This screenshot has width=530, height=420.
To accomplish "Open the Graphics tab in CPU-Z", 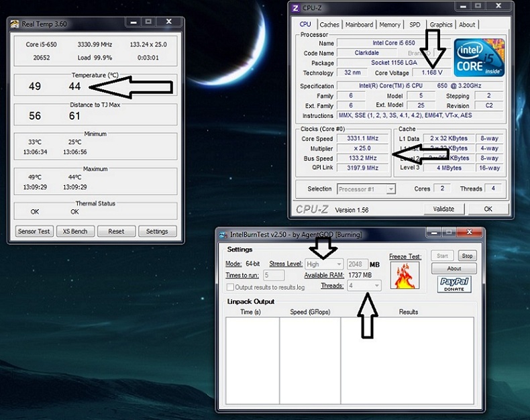I will pos(441,25).
